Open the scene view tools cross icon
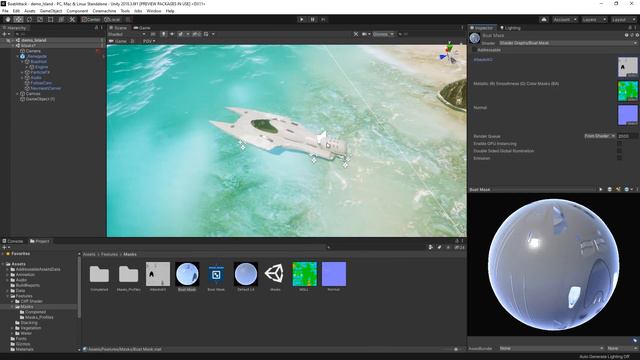This screenshot has height=360, width=640. [x=356, y=34]
